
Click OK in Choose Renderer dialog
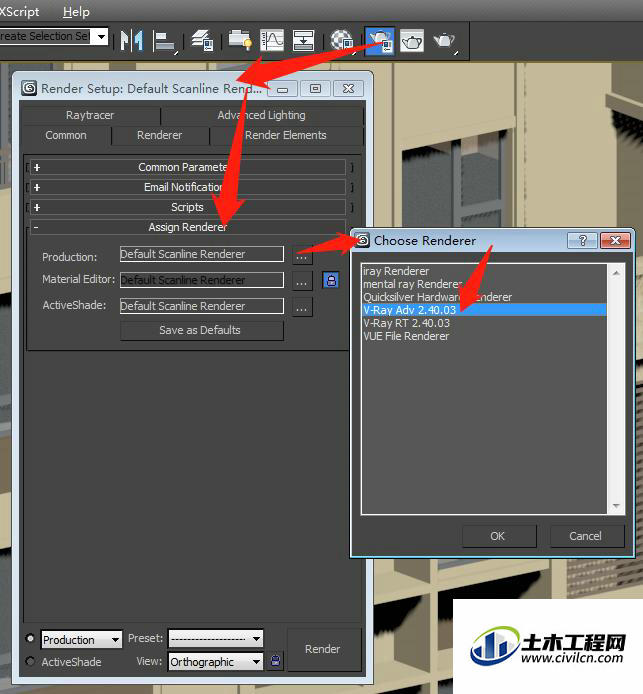498,536
